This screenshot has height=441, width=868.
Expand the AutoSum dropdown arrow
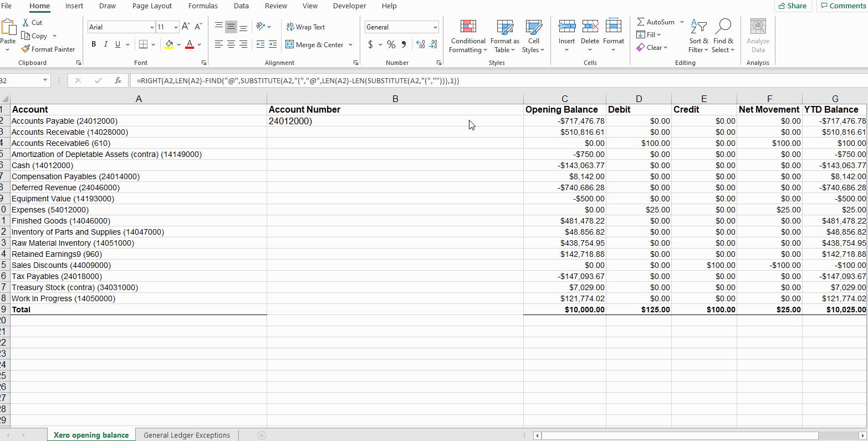pos(682,22)
